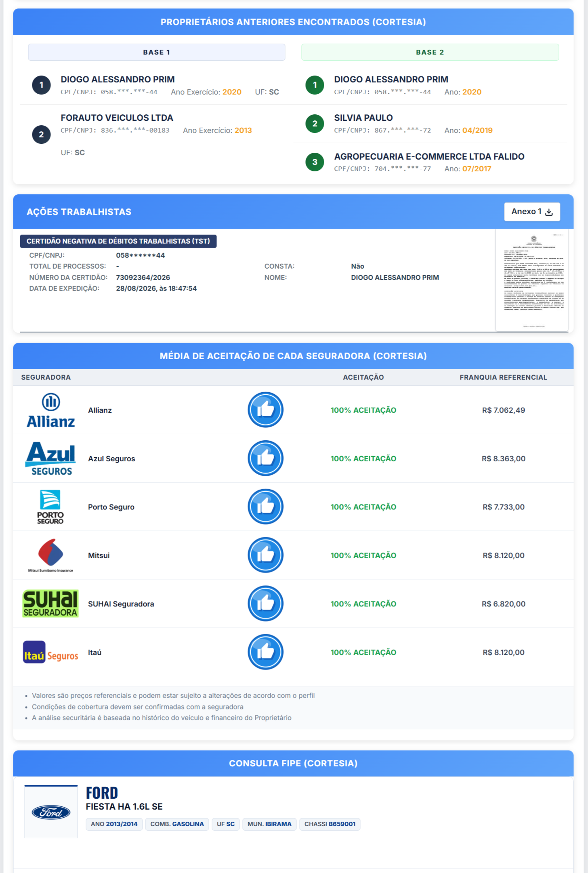Click the UF SC tag

pyautogui.click(x=226, y=824)
